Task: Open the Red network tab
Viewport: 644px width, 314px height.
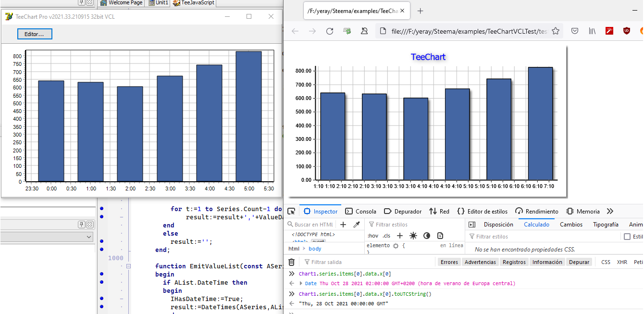Action: pyautogui.click(x=439, y=211)
